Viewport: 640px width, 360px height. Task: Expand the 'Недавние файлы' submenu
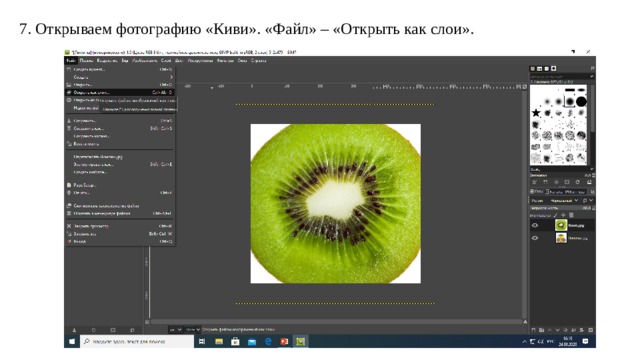coord(86,108)
